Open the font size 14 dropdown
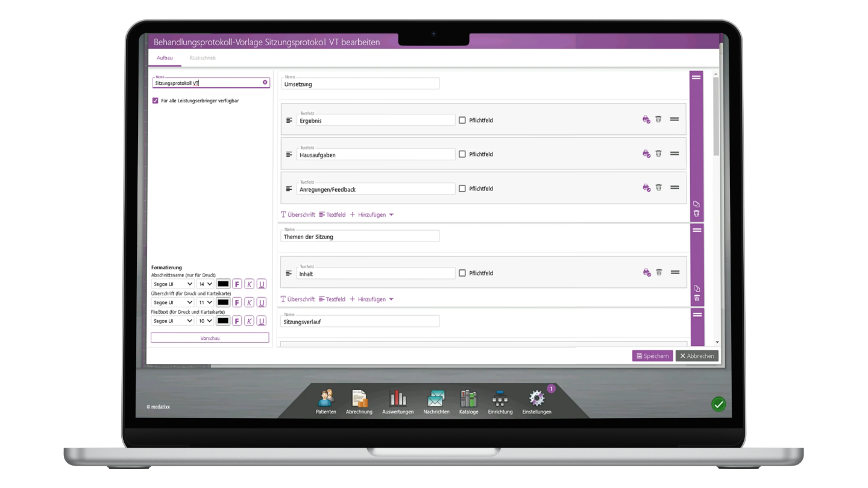Screen dimensions: 868x488 [x=205, y=284]
